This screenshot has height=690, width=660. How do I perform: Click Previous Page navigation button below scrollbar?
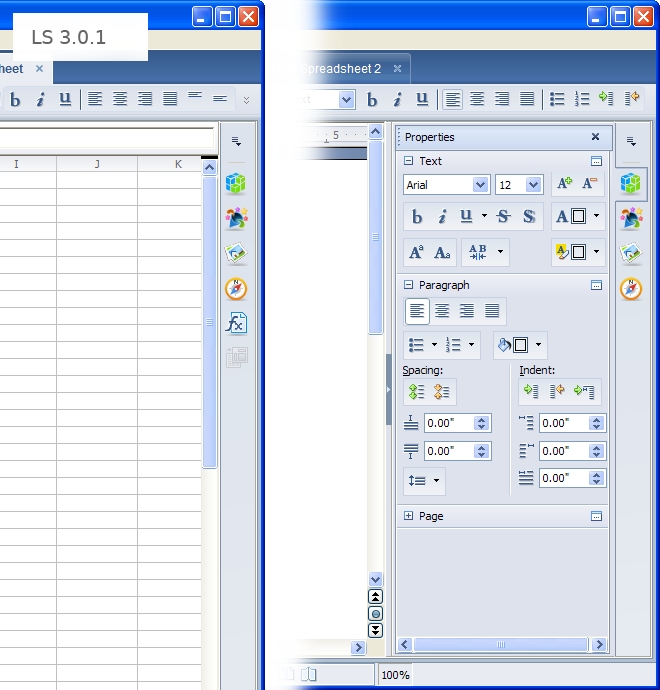(375, 597)
